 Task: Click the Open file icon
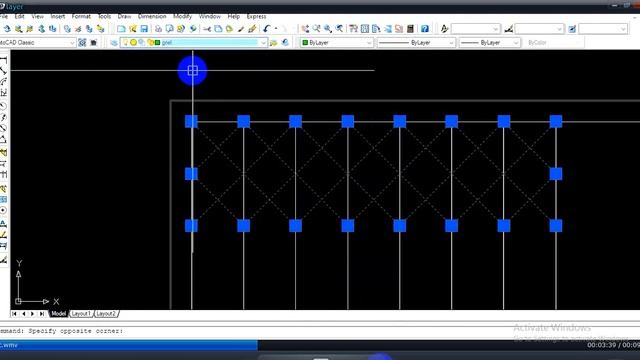point(133,29)
